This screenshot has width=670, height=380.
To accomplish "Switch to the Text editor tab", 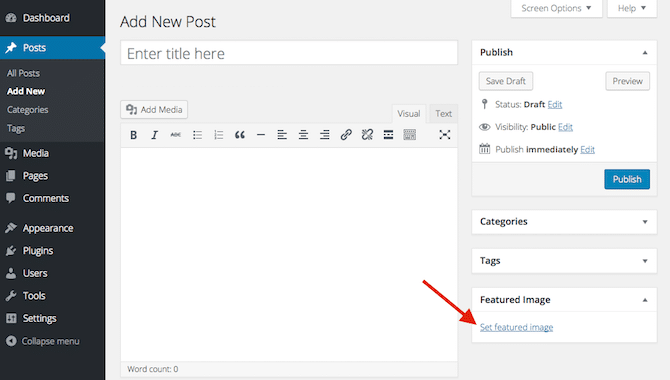I will click(x=444, y=114).
